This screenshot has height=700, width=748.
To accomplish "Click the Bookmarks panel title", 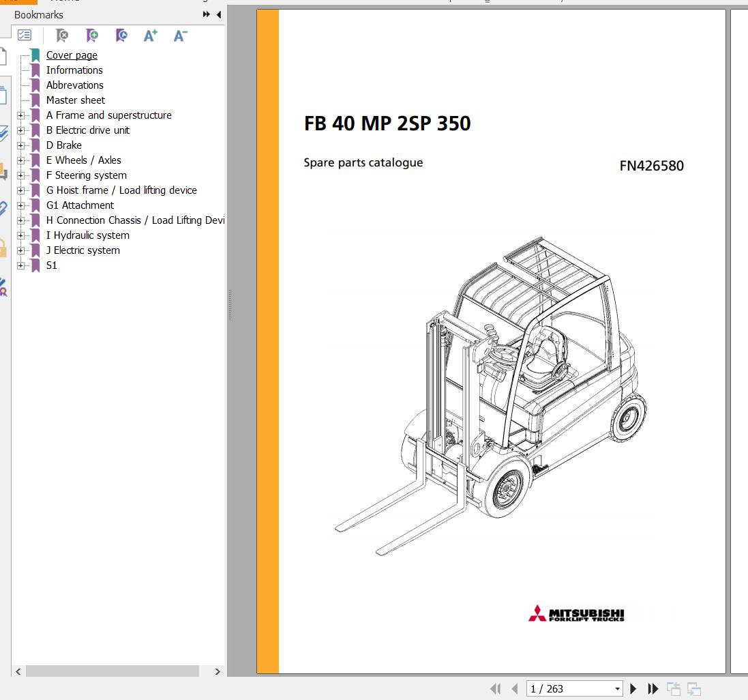I will point(39,15).
